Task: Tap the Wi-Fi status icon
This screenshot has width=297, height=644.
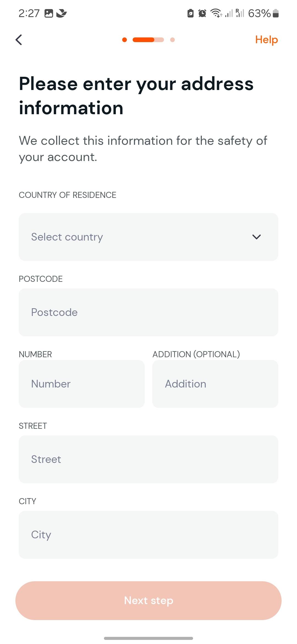Action: [216, 13]
